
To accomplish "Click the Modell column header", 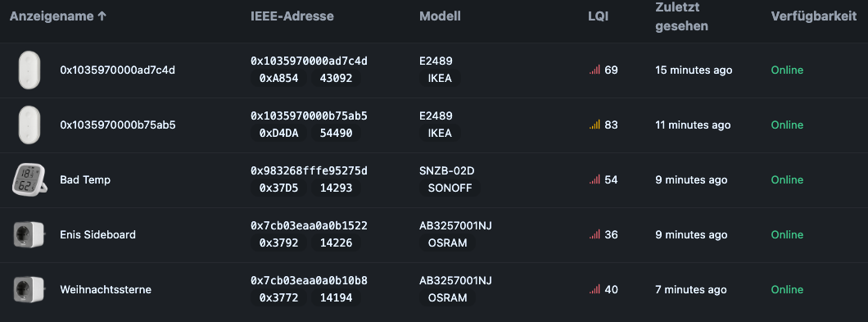I will 440,16.
